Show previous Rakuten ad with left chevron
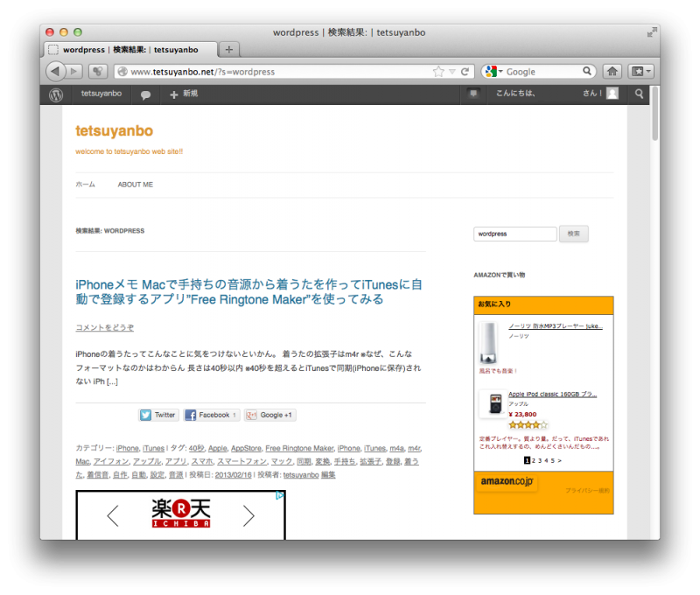This screenshot has width=700, height=595. point(113,516)
